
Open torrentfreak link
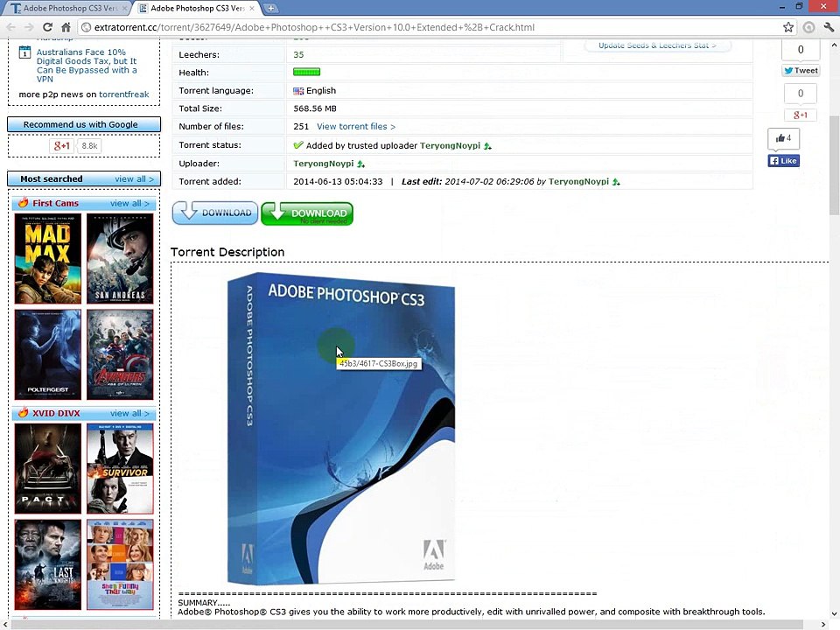(x=123, y=94)
